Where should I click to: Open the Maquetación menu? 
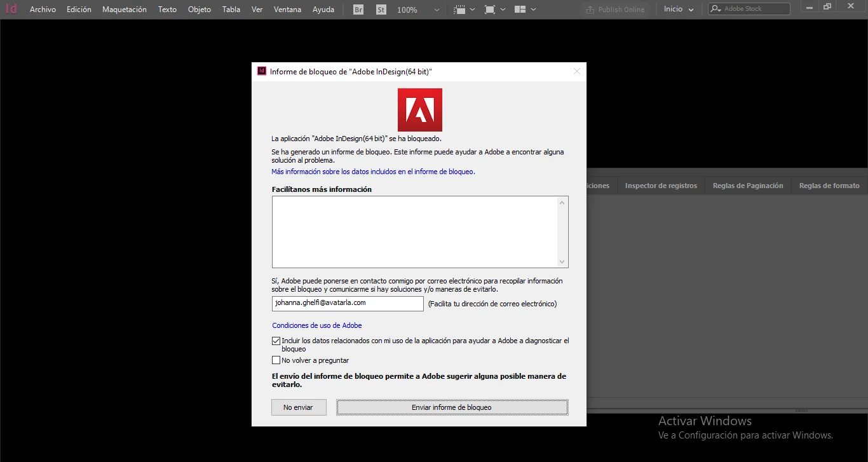point(125,10)
